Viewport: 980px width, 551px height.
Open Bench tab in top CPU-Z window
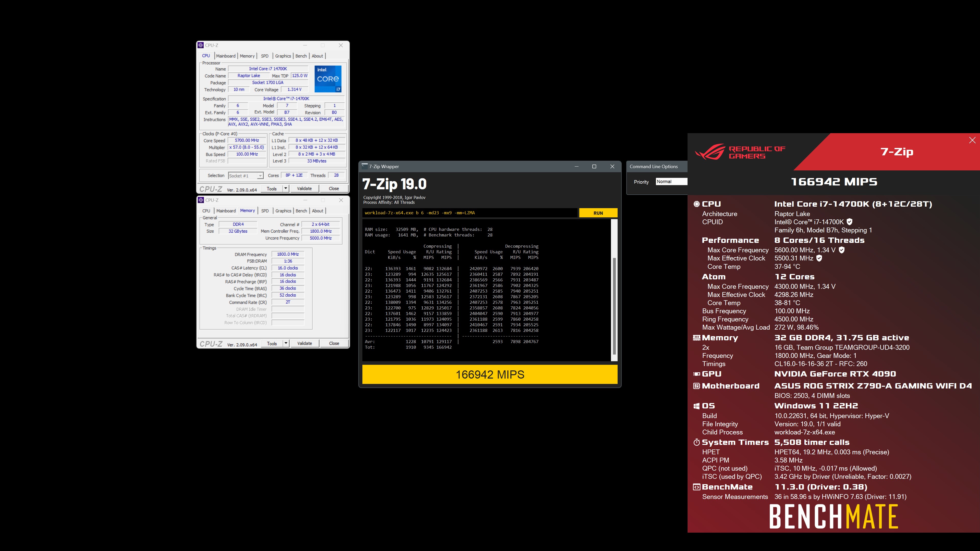click(301, 56)
